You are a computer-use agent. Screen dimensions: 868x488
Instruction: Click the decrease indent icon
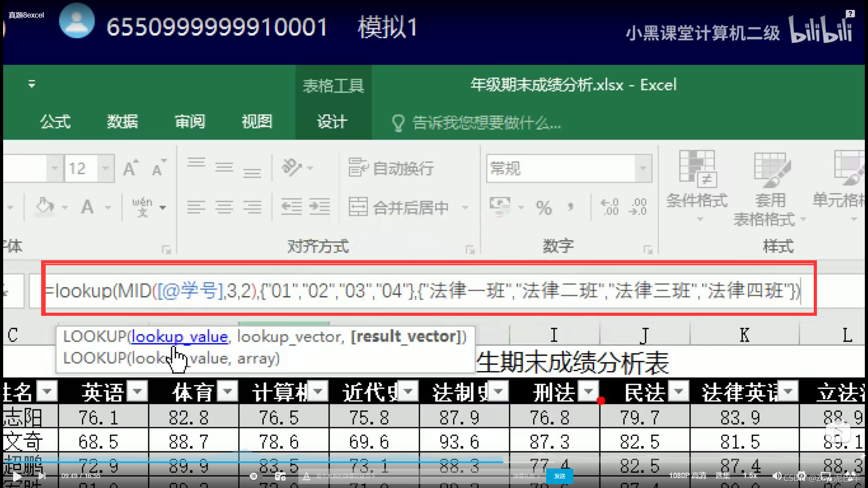click(292, 207)
